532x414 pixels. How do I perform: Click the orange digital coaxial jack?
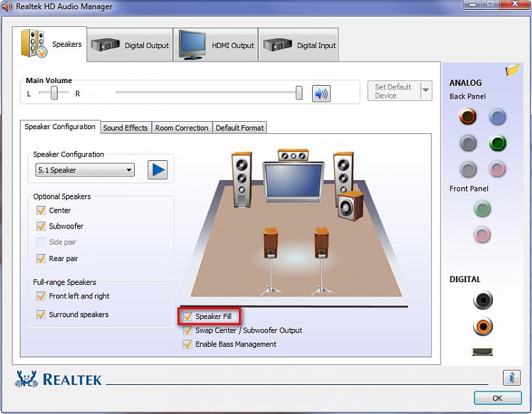(482, 327)
